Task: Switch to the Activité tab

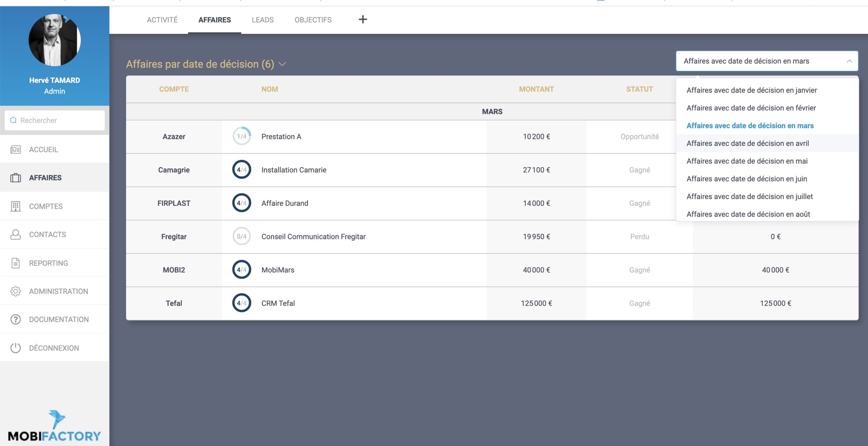Action: 162,20
